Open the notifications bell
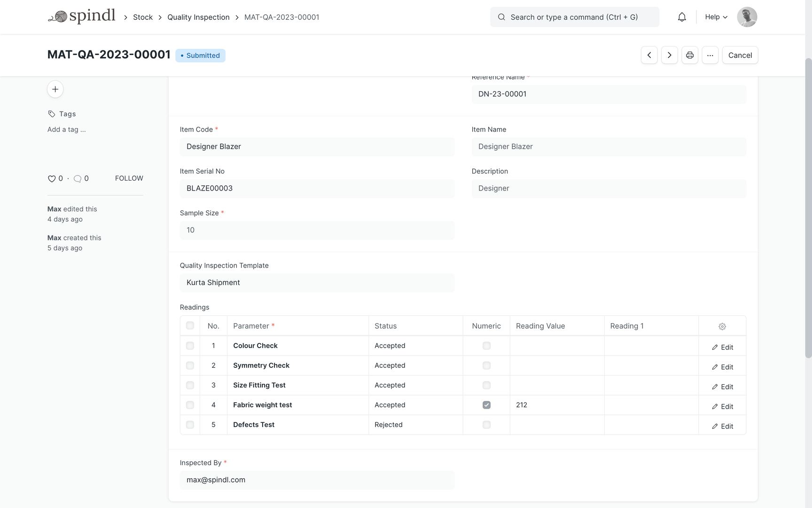812x508 pixels. click(x=682, y=17)
